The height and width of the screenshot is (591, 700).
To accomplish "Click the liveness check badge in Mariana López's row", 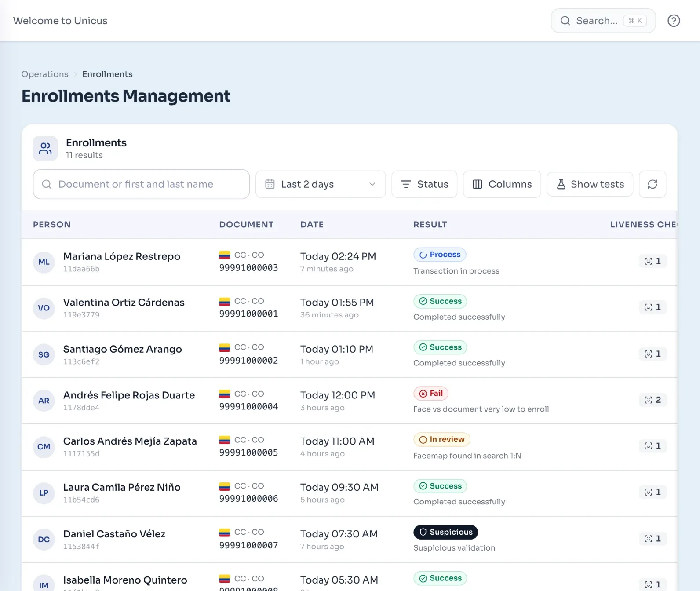I will [653, 261].
